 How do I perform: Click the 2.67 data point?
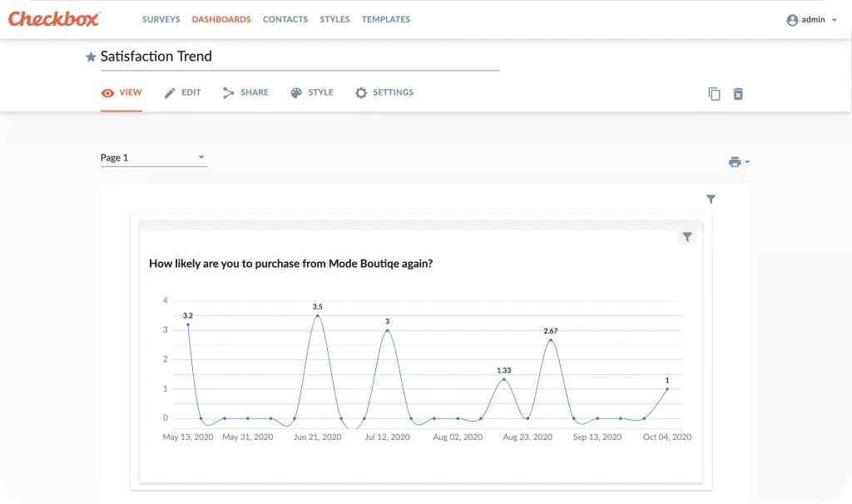click(551, 340)
